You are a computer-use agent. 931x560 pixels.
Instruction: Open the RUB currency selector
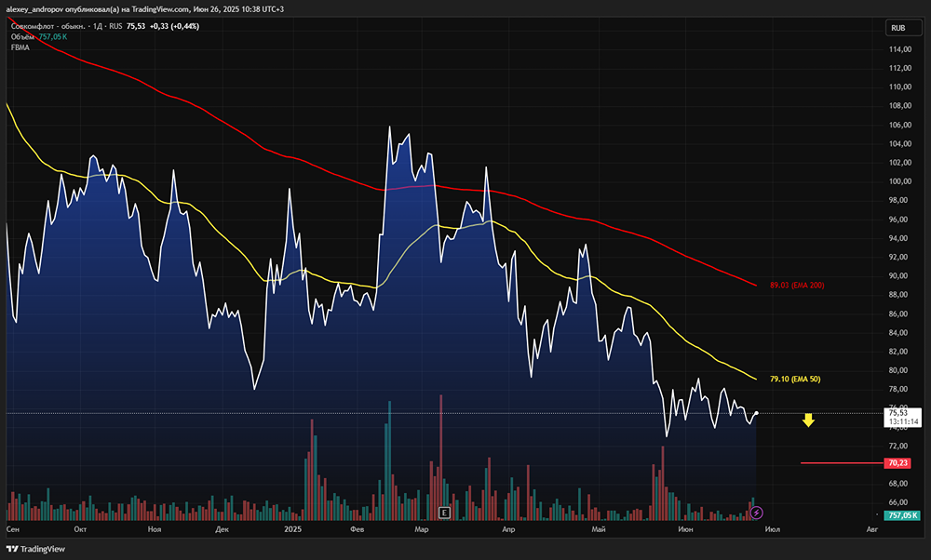898,28
